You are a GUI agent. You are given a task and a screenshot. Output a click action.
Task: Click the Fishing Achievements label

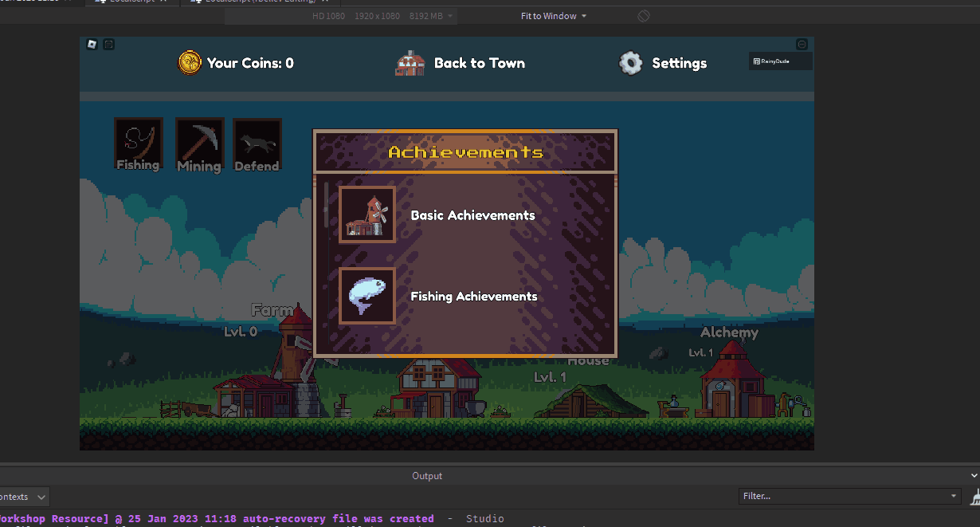474,296
